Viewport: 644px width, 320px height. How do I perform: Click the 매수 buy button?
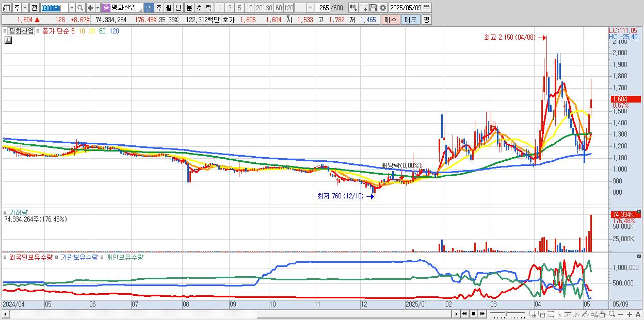tap(391, 20)
